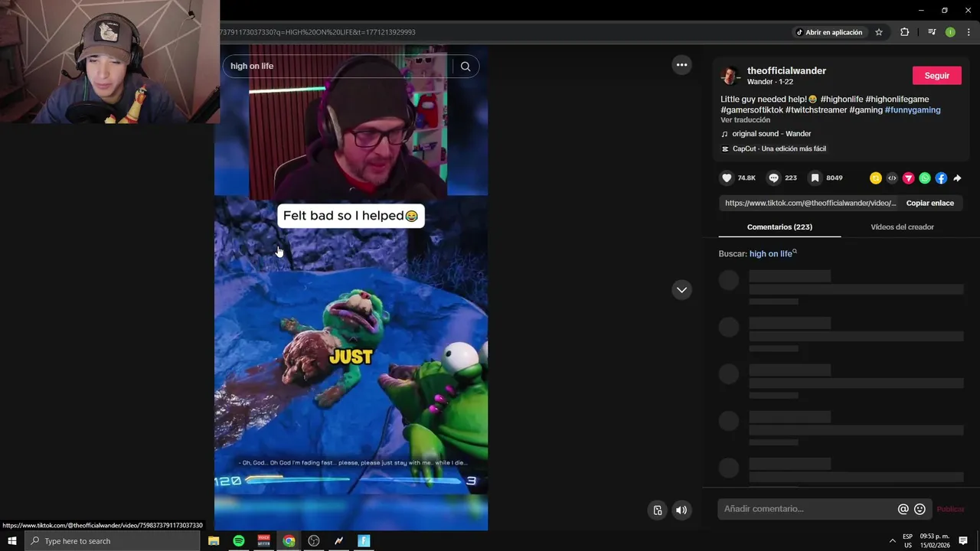Click the Type here to search taskbar box

[x=112, y=541]
